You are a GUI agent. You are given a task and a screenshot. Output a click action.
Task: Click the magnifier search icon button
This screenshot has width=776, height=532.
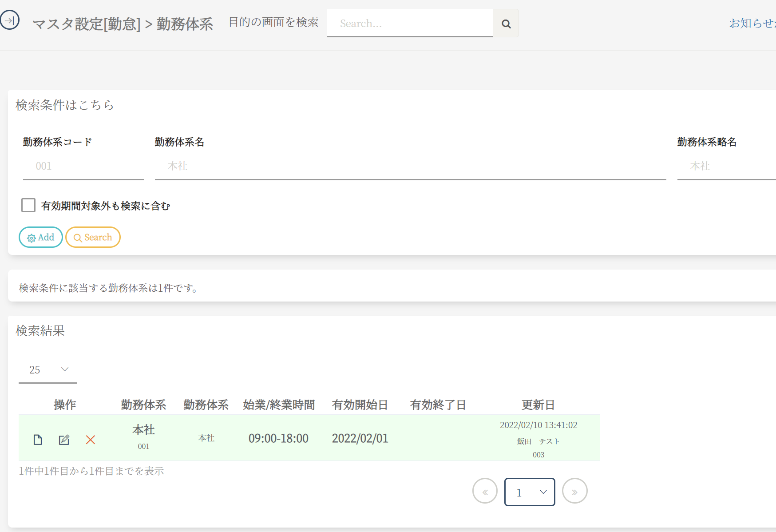pyautogui.click(x=506, y=24)
